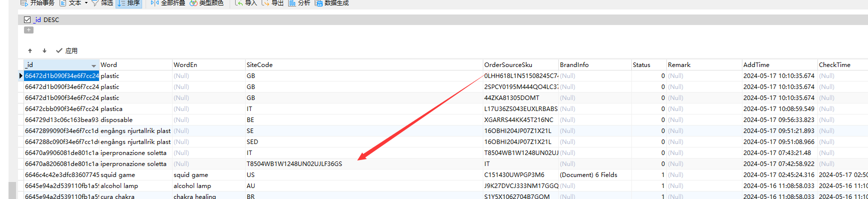
Task: Select the cell J9K27DVCJ333NM17GGQ
Action: coord(521,186)
